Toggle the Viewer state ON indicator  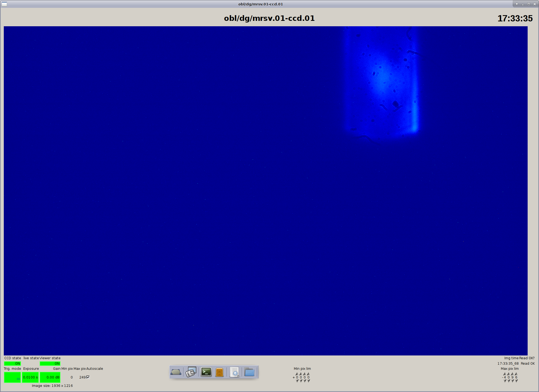[x=50, y=364]
